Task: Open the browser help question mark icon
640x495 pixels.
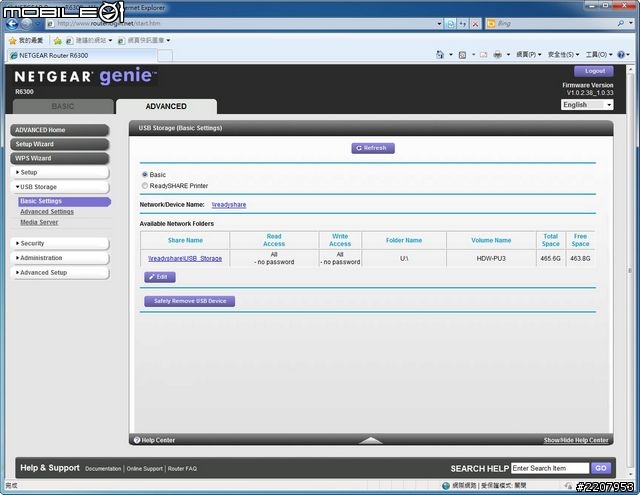Action: [621, 55]
